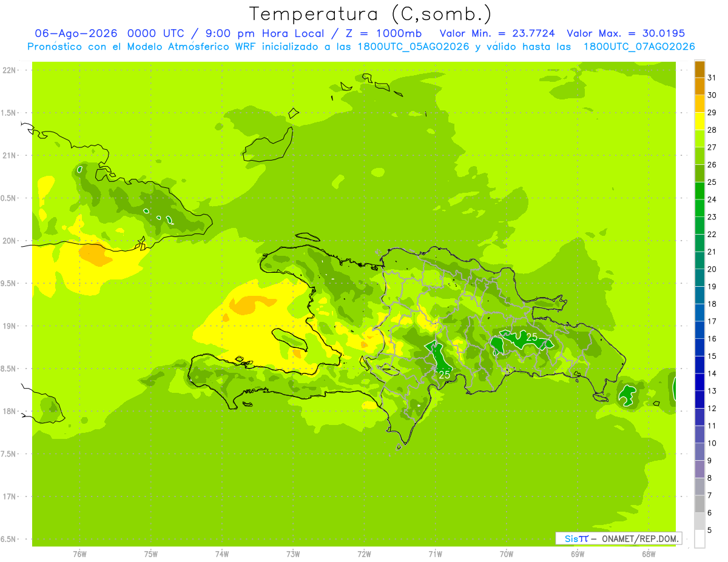728x562 pixels.
Task: Click legend value 28
Action: [x=712, y=130]
